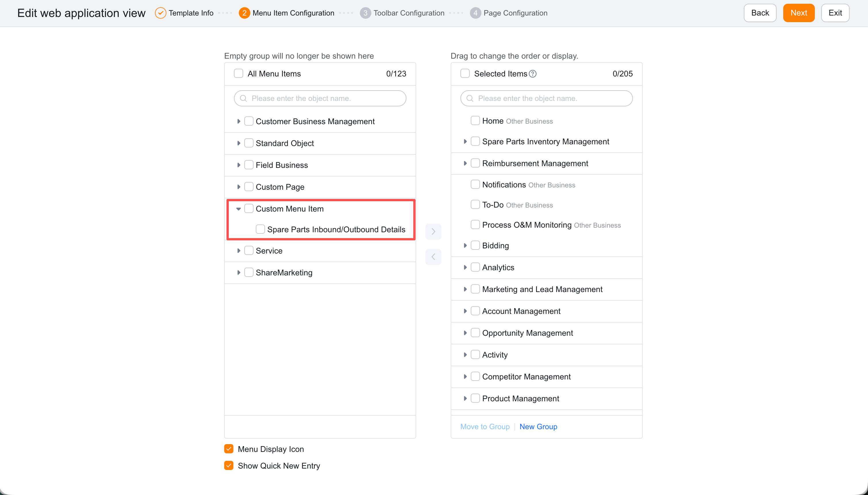This screenshot has width=868, height=495.
Task: Focus the Selected Items search field
Action: pos(546,98)
